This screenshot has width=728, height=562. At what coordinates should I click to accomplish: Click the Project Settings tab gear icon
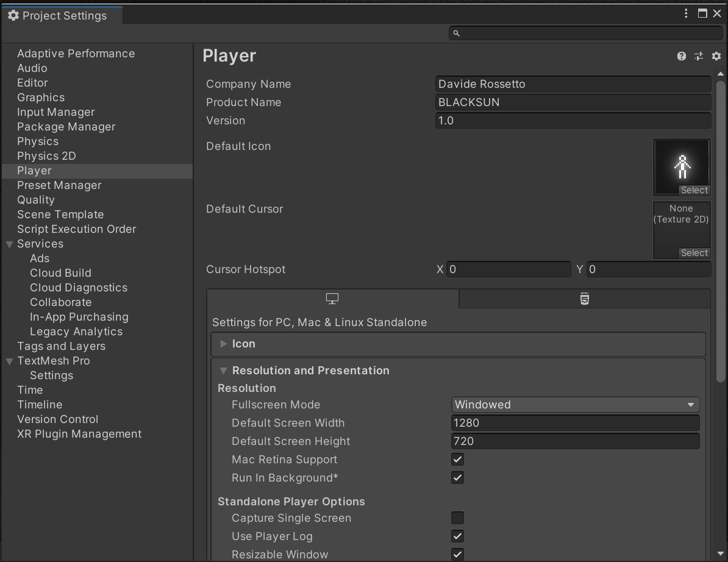point(13,15)
